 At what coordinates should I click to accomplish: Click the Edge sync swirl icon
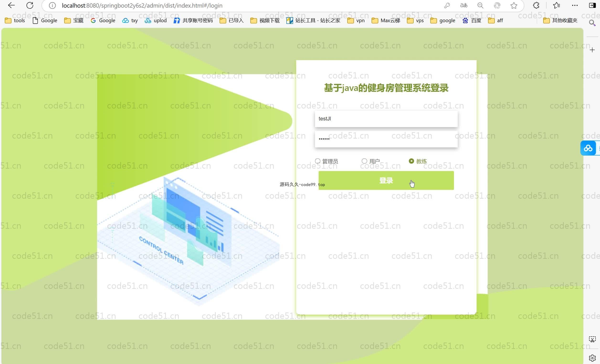tap(497, 5)
